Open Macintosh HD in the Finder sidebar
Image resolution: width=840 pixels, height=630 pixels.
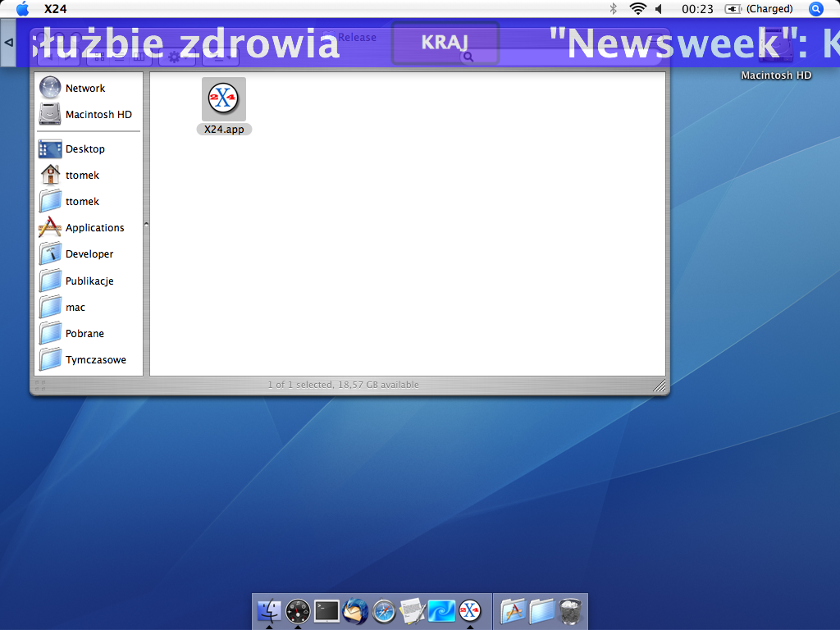tap(98, 115)
